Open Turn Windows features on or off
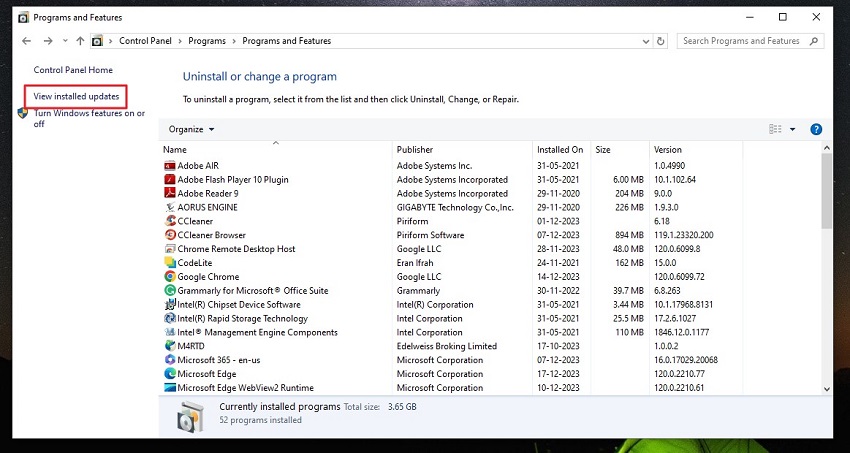850x453 pixels. tap(89, 118)
